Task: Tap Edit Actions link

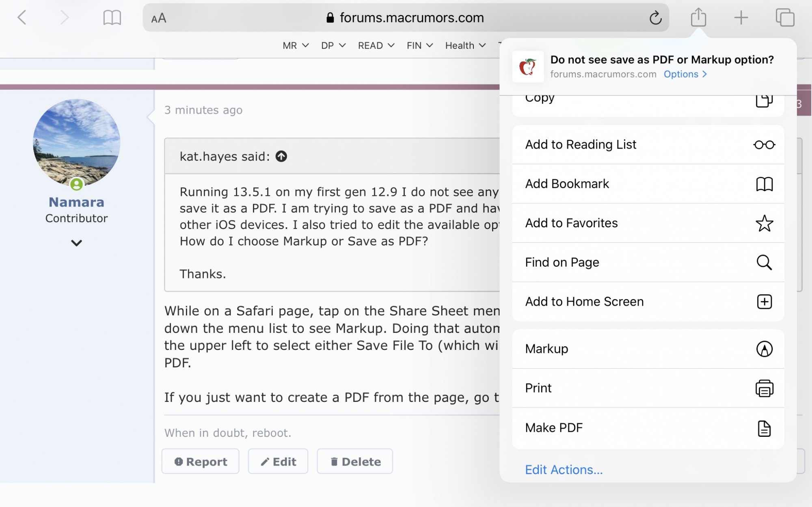Action: (564, 470)
